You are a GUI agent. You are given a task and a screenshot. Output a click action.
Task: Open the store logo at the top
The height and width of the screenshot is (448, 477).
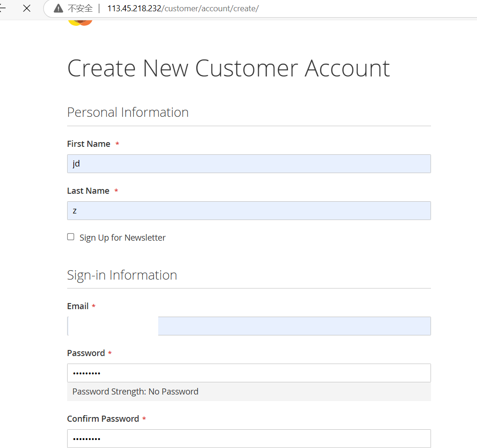(x=80, y=23)
